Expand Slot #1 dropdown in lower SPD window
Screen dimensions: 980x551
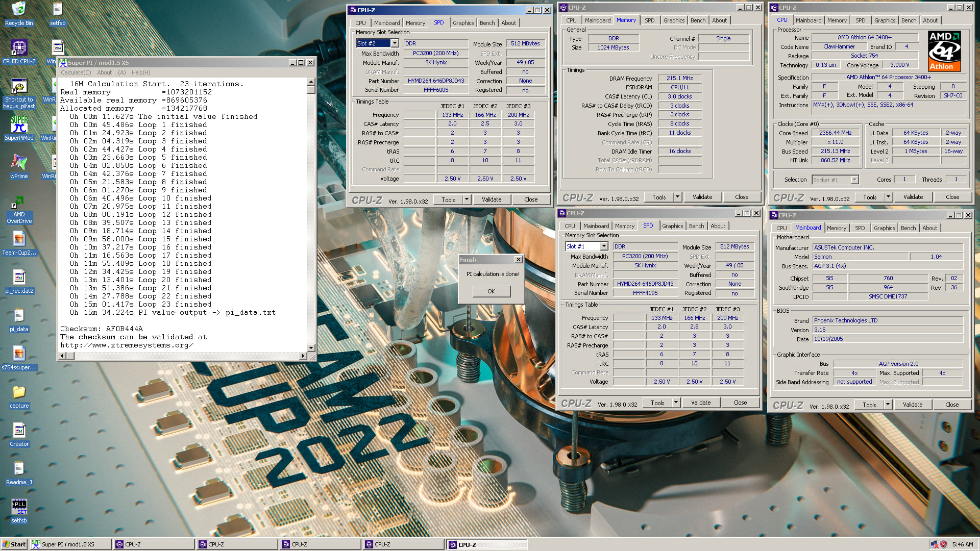pos(604,246)
